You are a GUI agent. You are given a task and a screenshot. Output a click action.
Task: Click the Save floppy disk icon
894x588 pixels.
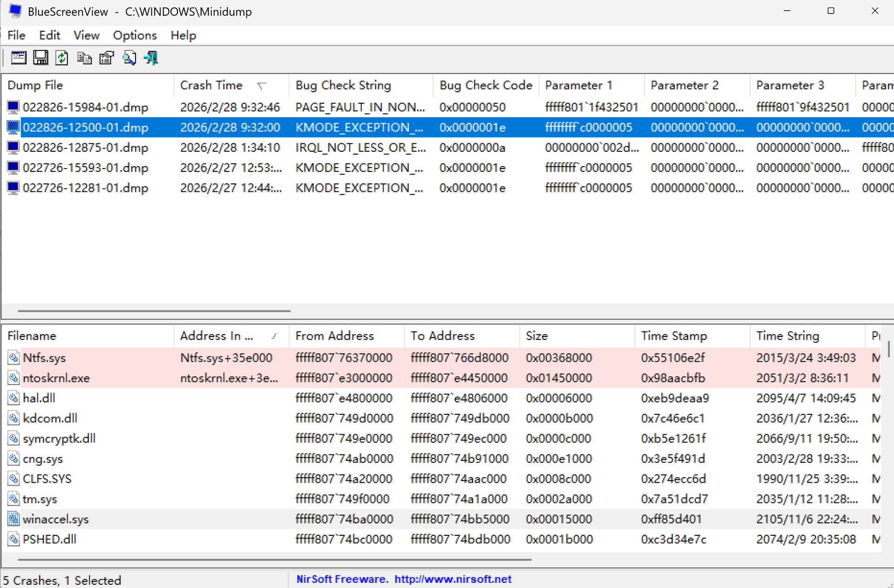(41, 58)
